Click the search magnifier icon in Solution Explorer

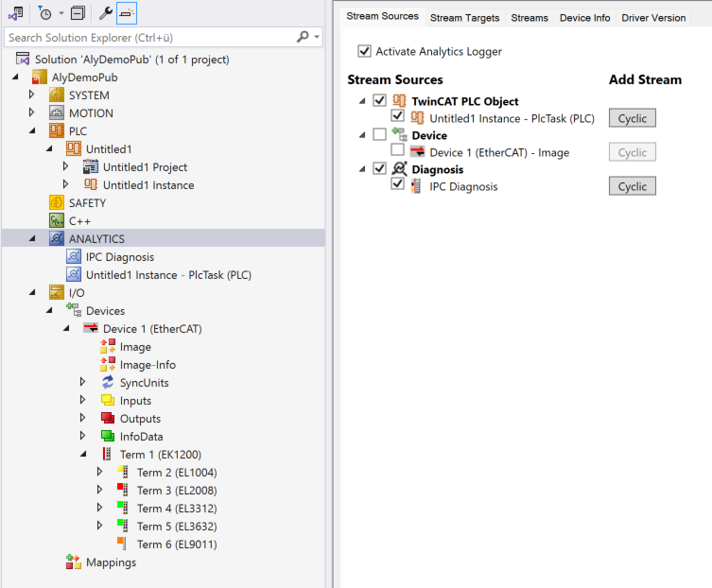(303, 37)
